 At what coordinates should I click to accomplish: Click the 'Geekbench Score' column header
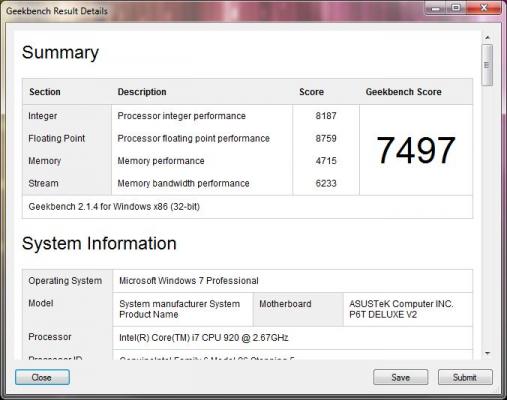pyautogui.click(x=403, y=92)
